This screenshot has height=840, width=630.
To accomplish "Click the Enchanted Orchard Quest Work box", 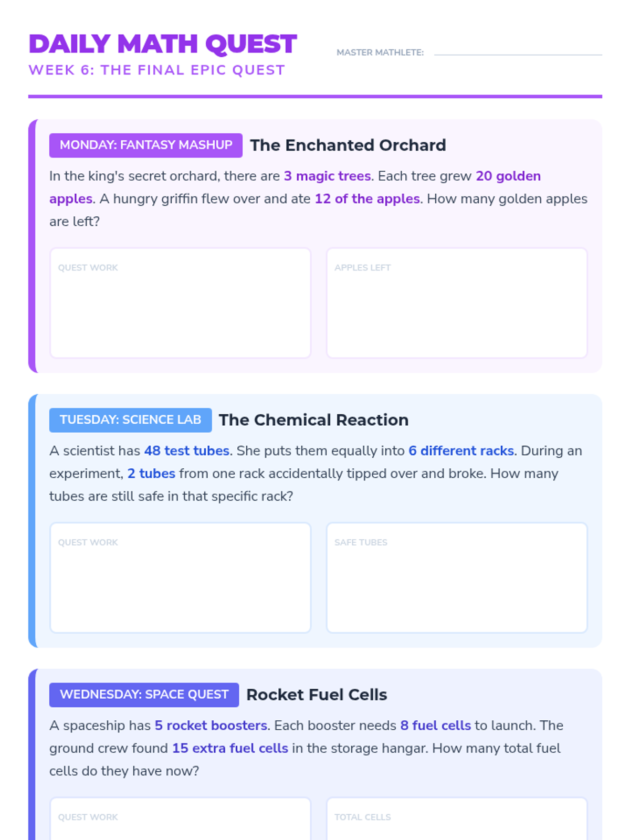I will [x=180, y=303].
